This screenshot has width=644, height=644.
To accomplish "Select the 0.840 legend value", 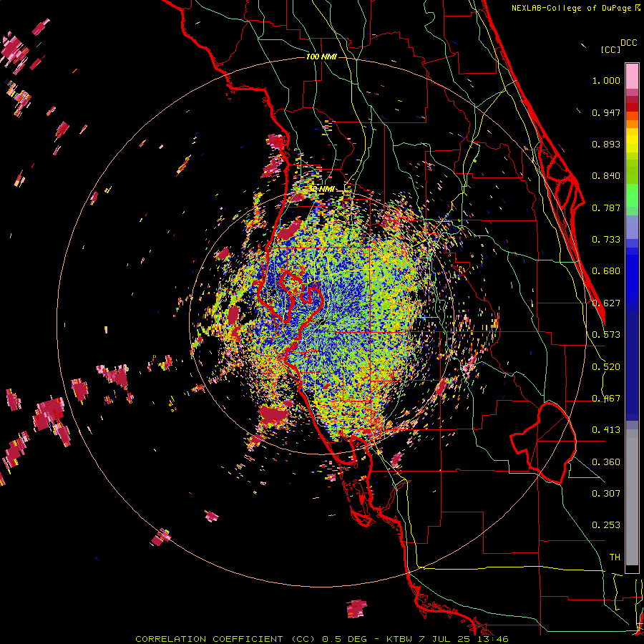I will click(606, 176).
